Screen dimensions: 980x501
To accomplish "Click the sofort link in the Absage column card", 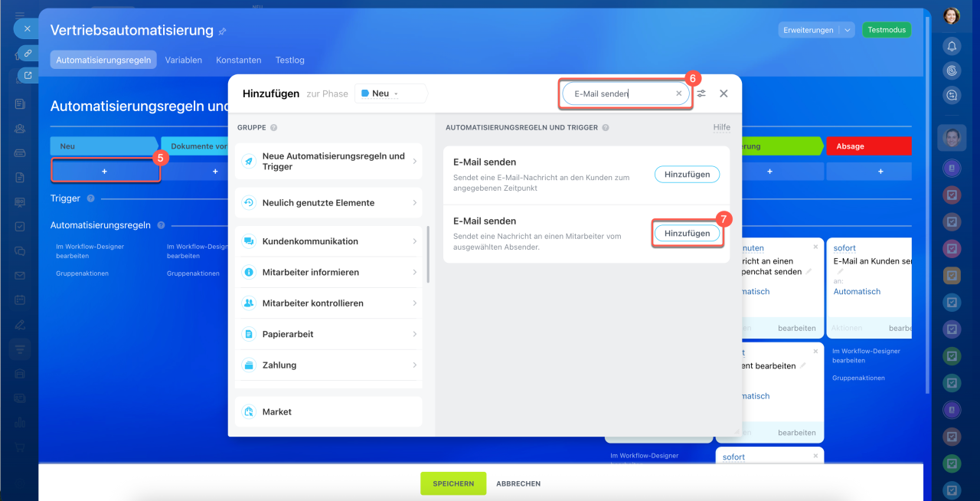I will (844, 248).
